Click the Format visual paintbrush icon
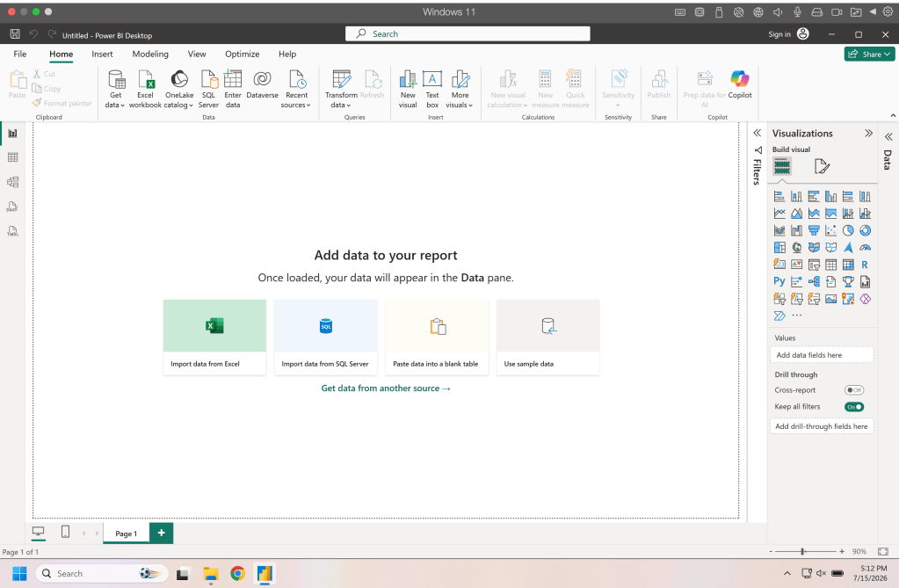The width and height of the screenshot is (899, 588). pyautogui.click(x=822, y=166)
